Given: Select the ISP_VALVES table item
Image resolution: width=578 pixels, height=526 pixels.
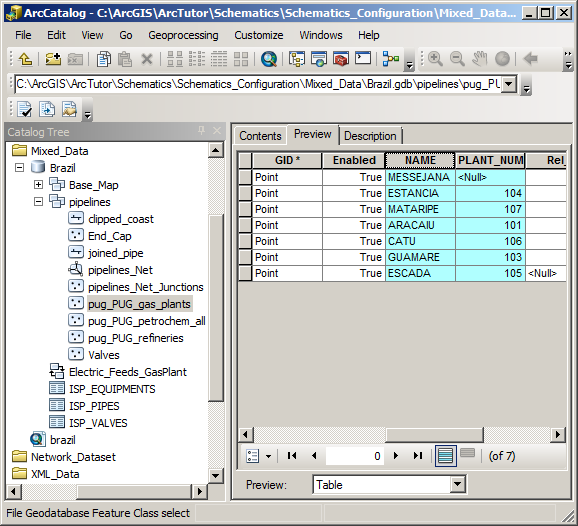Looking at the screenshot, I should point(98,423).
